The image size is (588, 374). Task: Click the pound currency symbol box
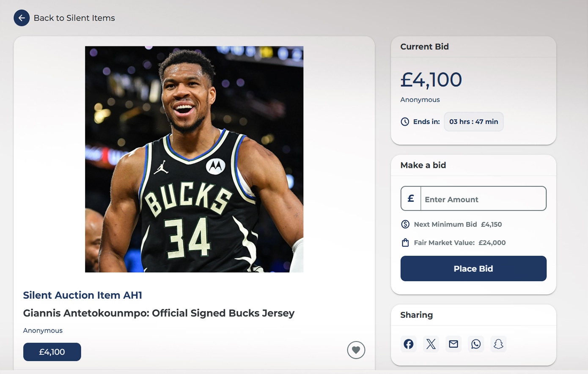coord(411,199)
